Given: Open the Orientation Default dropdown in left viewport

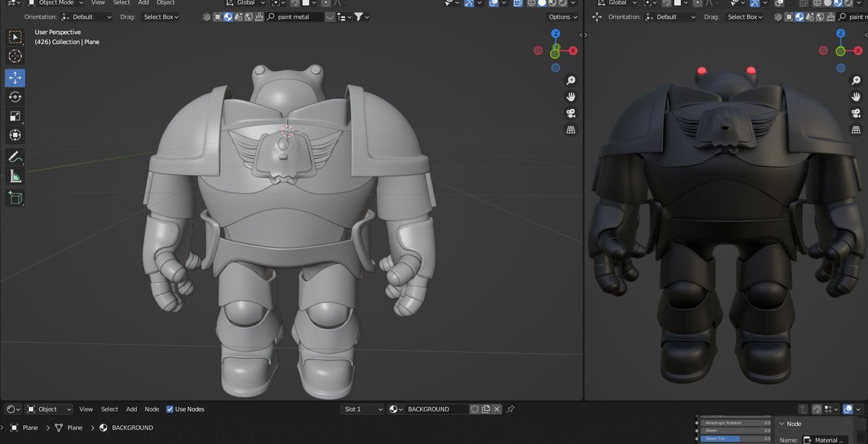Looking at the screenshot, I should point(87,17).
